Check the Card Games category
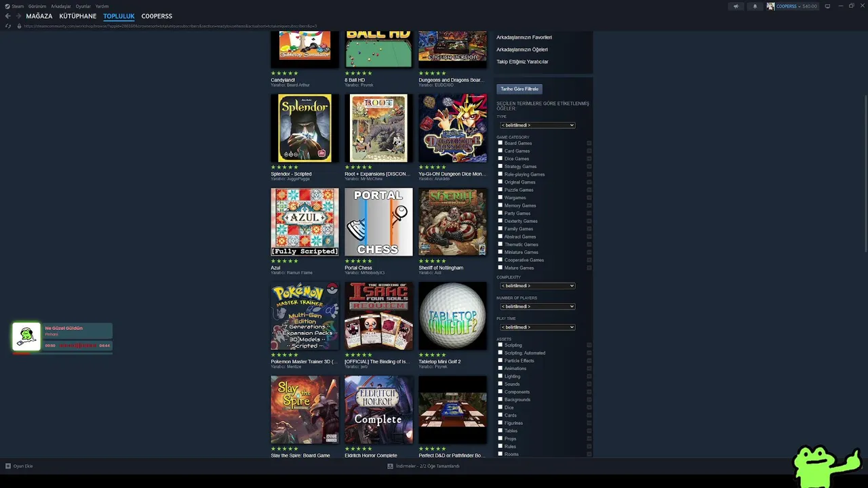 pos(500,151)
